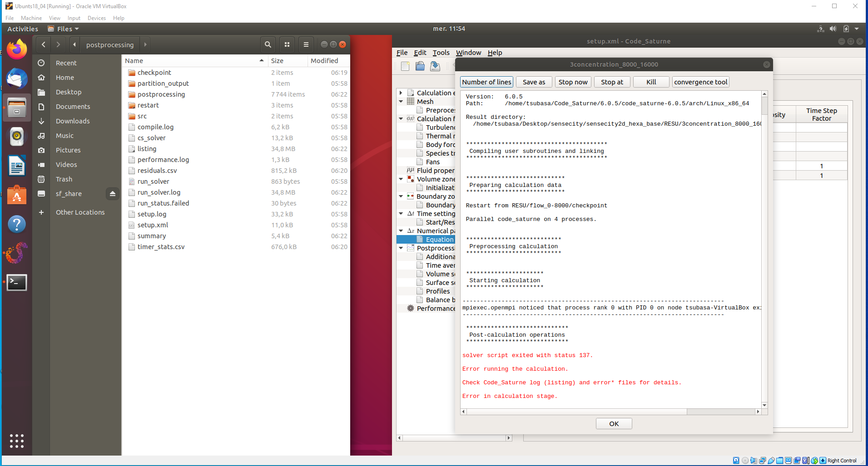Click the log horizontal scrollbar
868x466 pixels.
[x=577, y=412]
